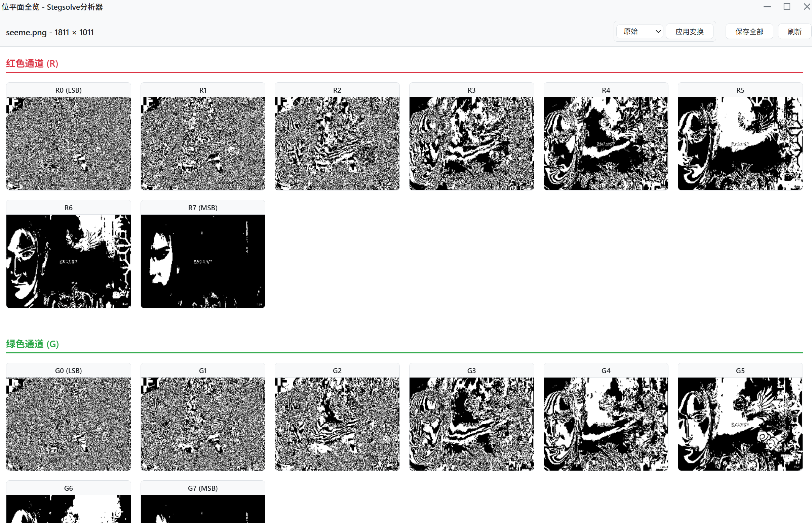Open the 原始 transform dropdown

coord(639,32)
